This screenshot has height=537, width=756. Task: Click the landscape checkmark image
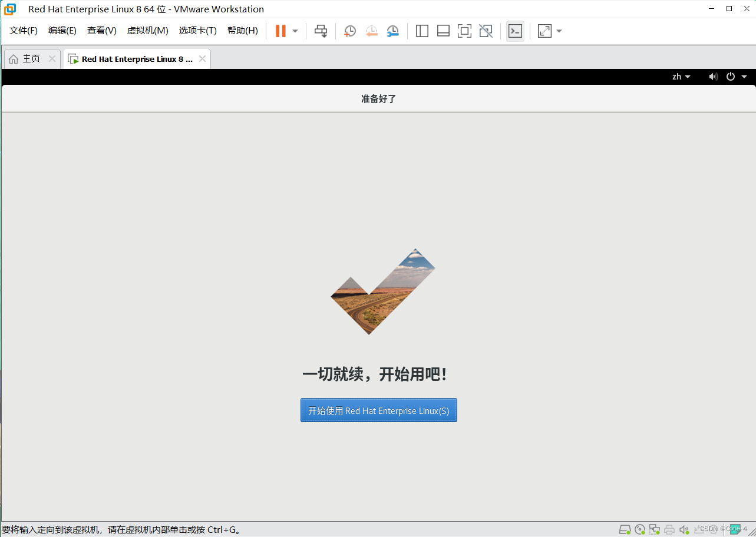(x=383, y=291)
